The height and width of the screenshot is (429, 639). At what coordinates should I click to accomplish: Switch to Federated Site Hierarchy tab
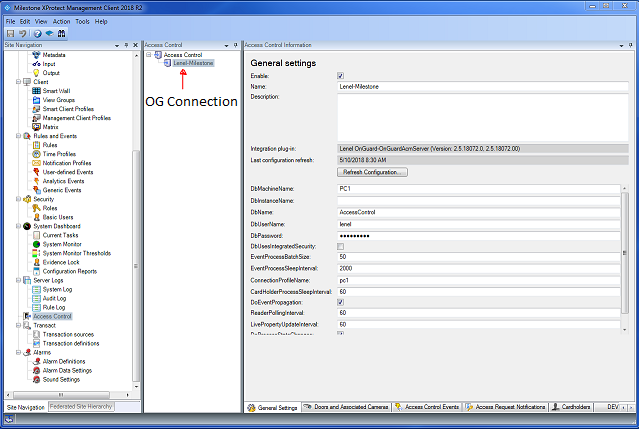coord(82,407)
